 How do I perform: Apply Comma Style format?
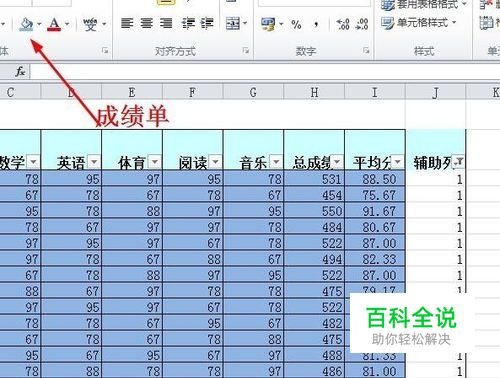click(x=316, y=24)
